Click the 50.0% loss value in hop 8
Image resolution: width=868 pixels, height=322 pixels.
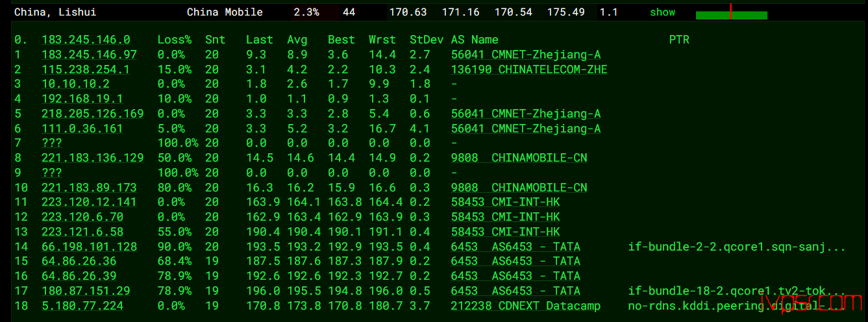[175, 158]
